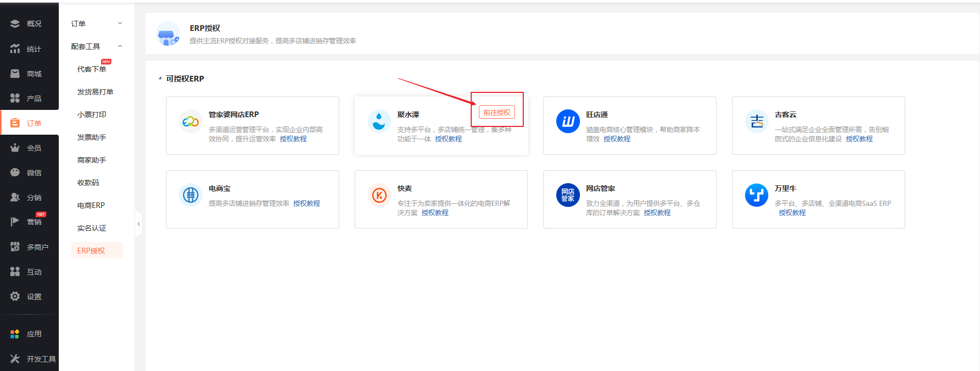
Task: Click the ERP授权 header store icon
Action: [168, 34]
